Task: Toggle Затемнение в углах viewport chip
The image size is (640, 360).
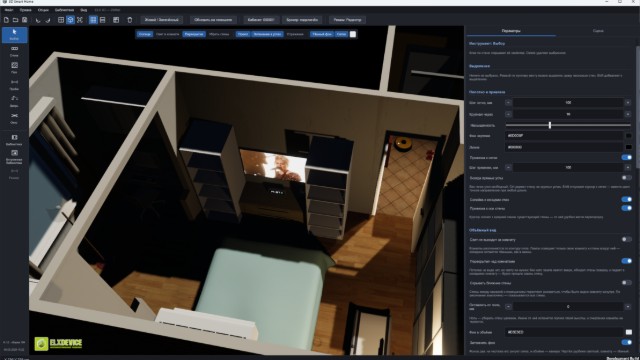Action: (x=267, y=34)
